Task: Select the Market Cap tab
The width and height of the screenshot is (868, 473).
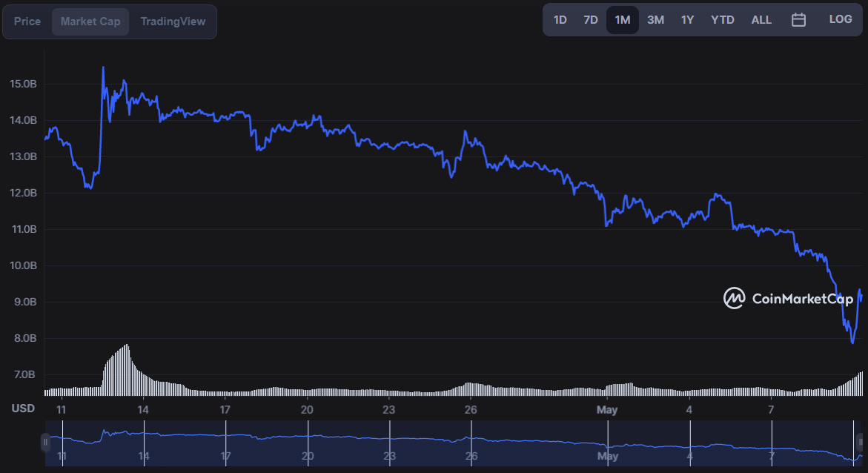Action: coord(90,21)
